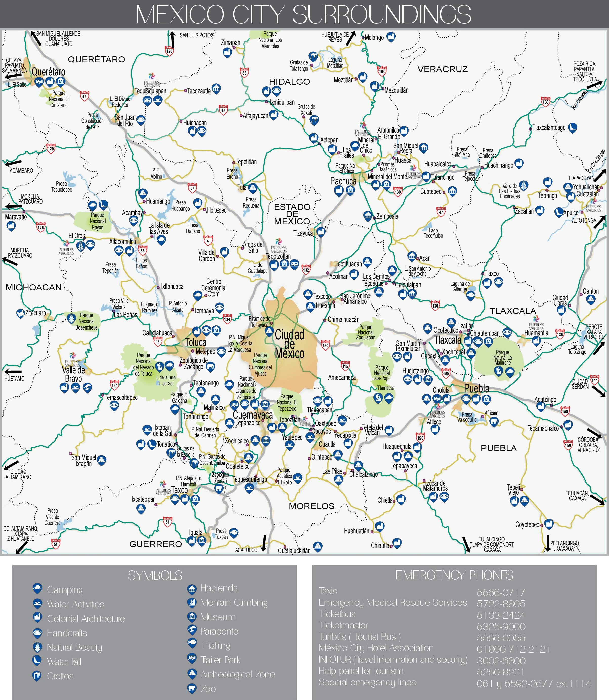Click the Camping icon in the Symbols legend
Viewport: 609px width, 700px height.
37,588
